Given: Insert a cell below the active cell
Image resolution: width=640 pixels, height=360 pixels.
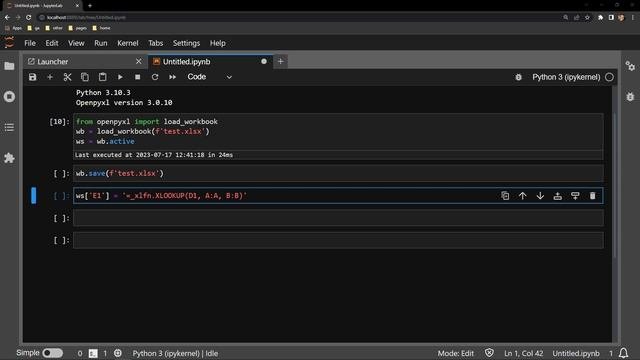Looking at the screenshot, I should (575, 196).
